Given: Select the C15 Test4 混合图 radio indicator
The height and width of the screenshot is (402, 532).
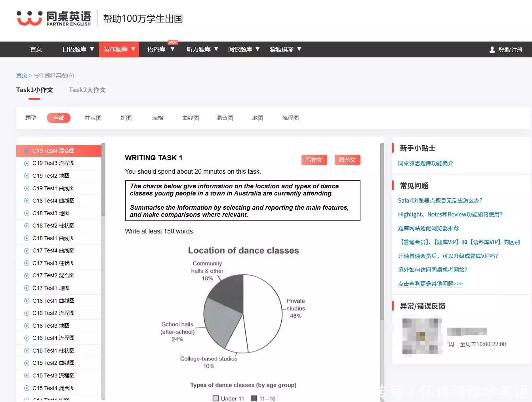Looking at the screenshot, I should tap(26, 388).
